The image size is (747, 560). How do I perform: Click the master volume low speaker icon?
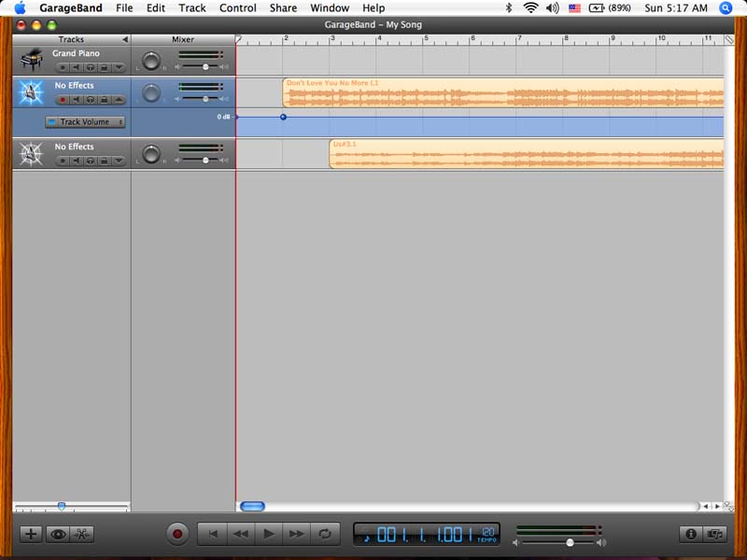tap(516, 542)
